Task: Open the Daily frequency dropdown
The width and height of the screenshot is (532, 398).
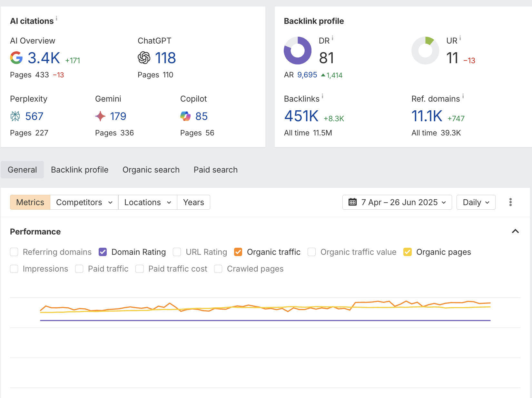Action: 476,202
